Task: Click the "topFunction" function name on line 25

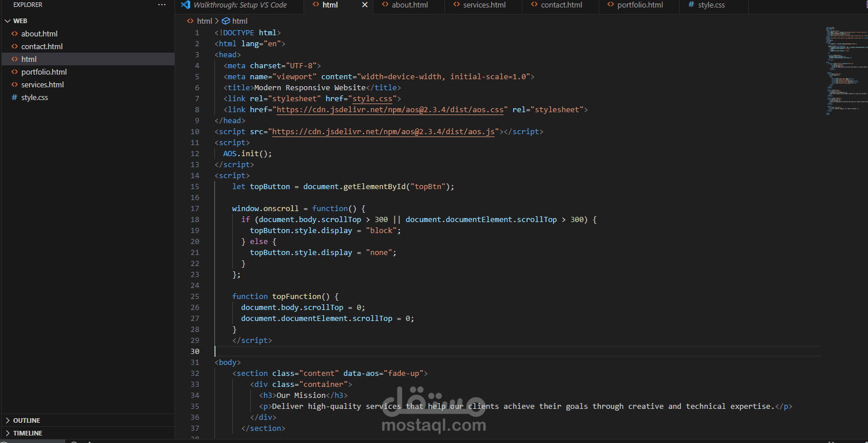Action: 296,296
